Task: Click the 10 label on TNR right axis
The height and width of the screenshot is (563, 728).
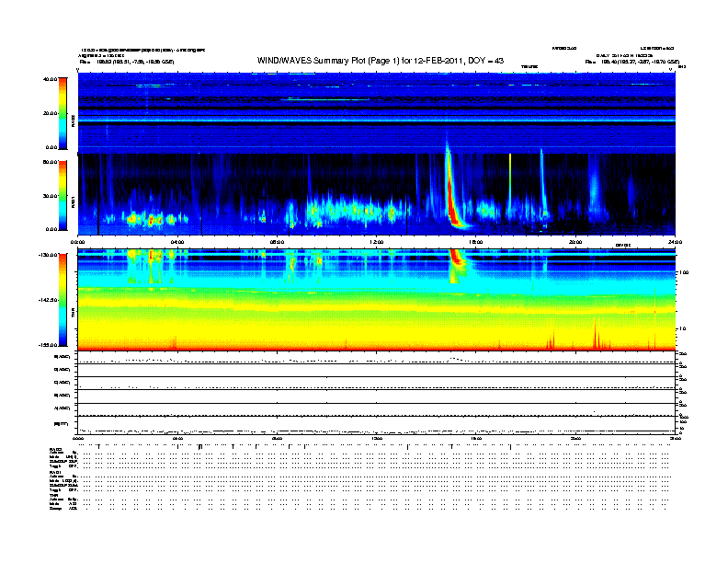Action: tap(682, 329)
